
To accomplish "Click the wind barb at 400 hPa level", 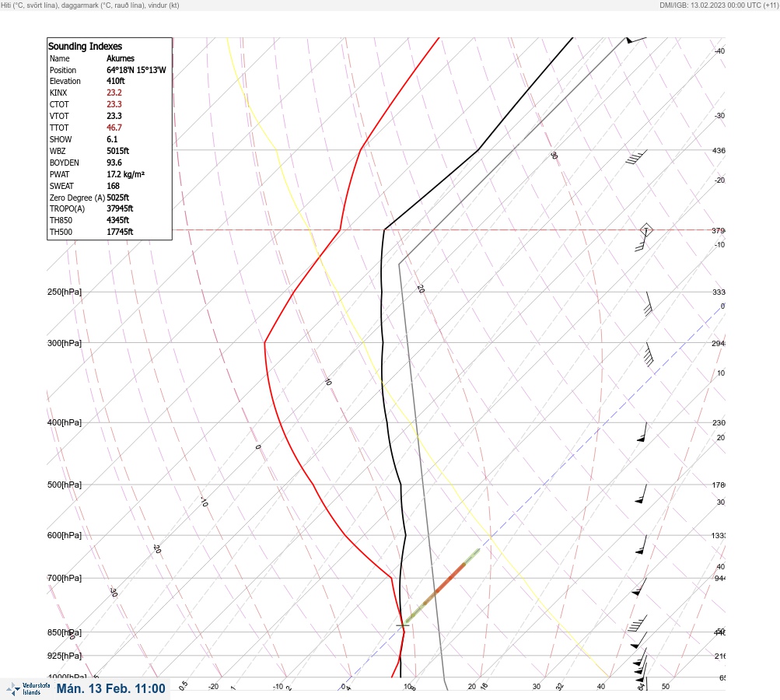I will tap(642, 432).
